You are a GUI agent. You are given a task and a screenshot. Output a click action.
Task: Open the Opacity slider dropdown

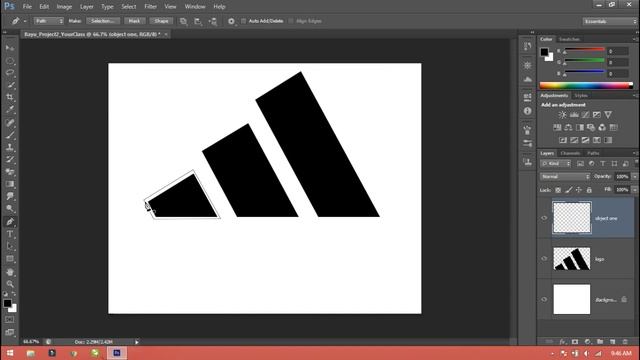coord(635,177)
